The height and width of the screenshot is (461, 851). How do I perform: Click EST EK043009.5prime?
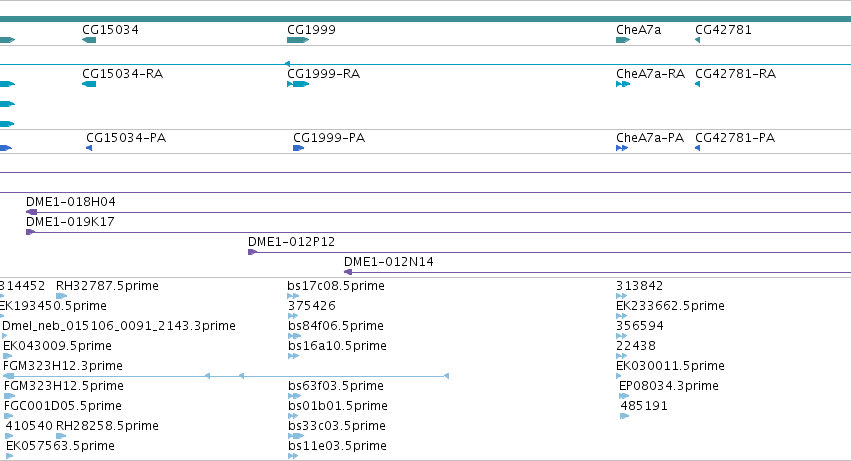57,346
